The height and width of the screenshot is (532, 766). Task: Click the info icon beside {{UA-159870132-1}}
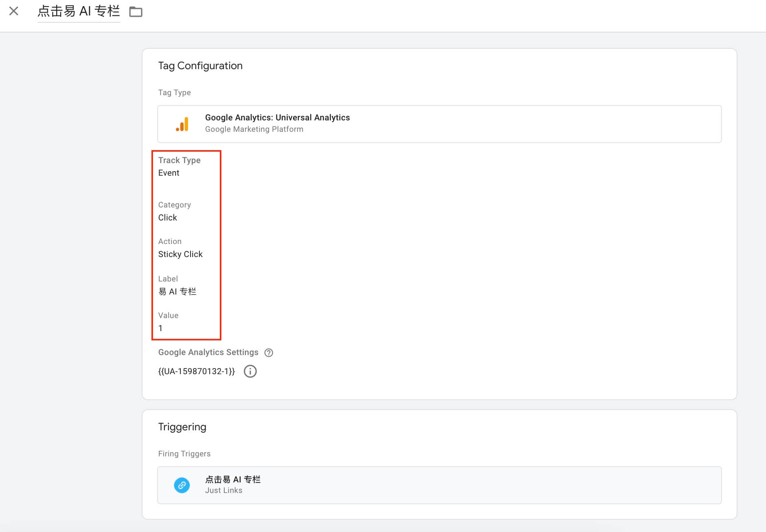(250, 371)
